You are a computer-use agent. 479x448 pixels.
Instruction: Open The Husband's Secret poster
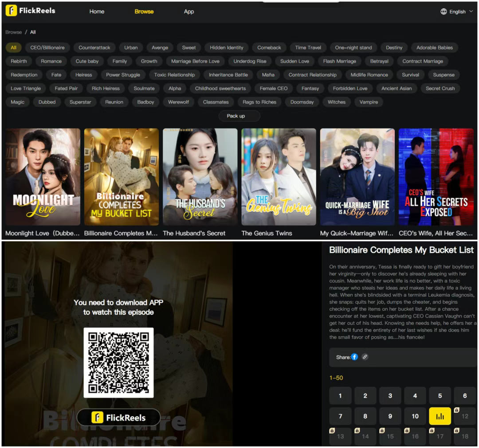point(200,177)
